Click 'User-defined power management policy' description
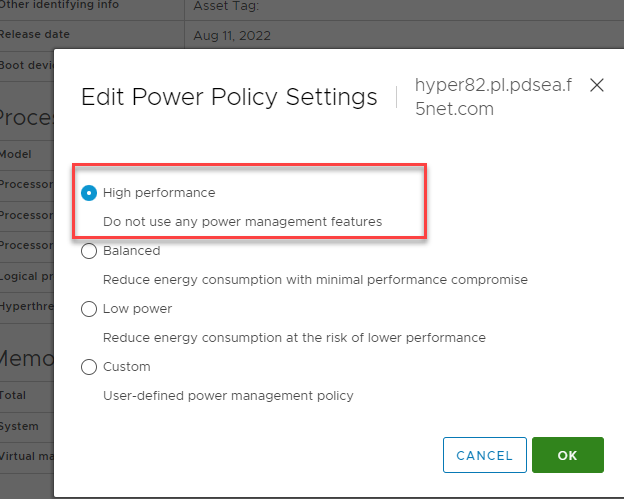624x499 pixels. pos(228,395)
